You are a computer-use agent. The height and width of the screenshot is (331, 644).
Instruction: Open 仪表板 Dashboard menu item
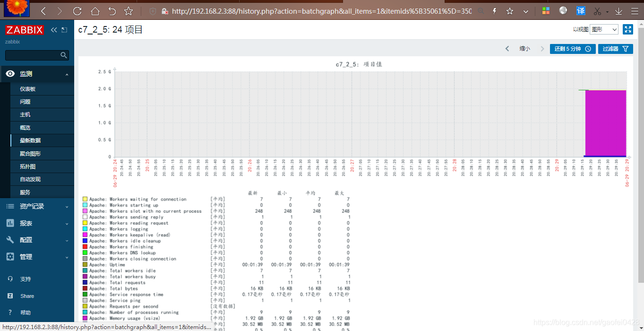(x=42, y=89)
